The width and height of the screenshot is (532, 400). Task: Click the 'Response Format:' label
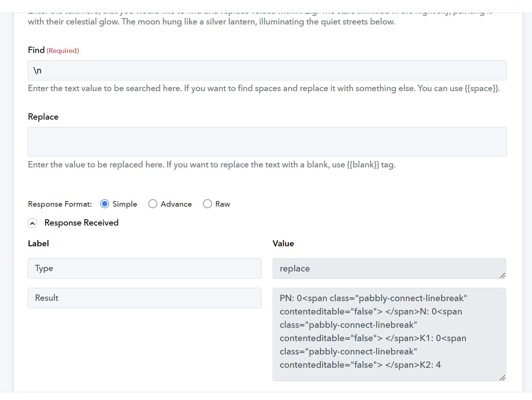tap(60, 204)
